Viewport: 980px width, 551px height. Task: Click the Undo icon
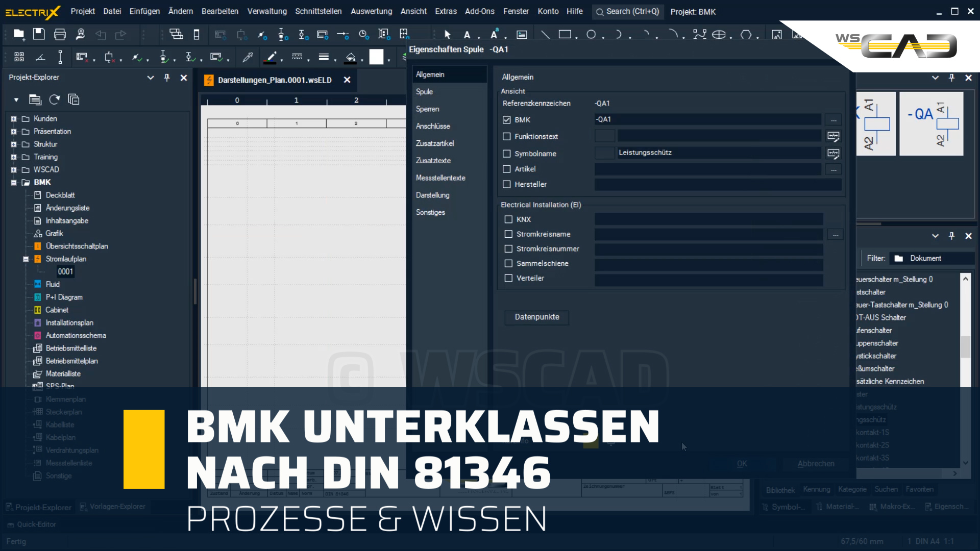[x=101, y=34]
